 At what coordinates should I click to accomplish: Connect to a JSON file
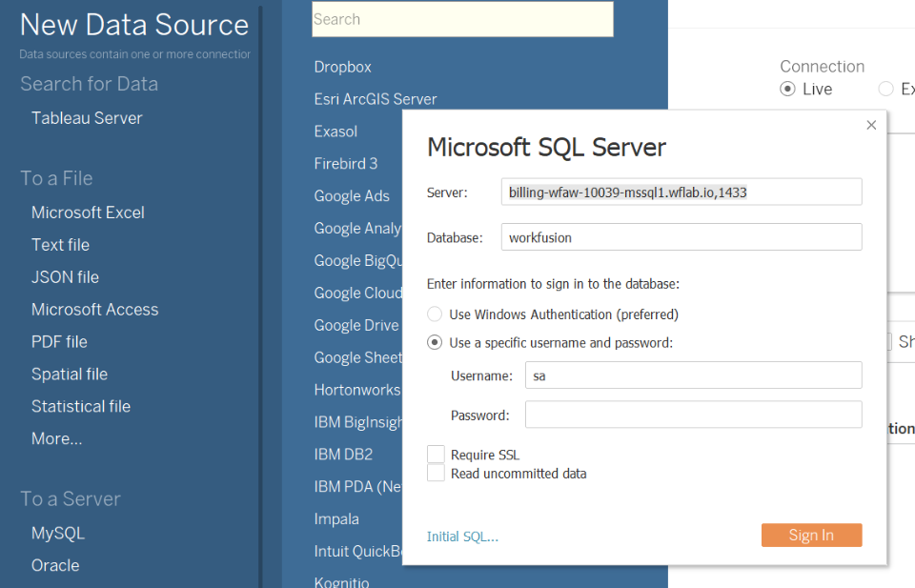click(66, 277)
